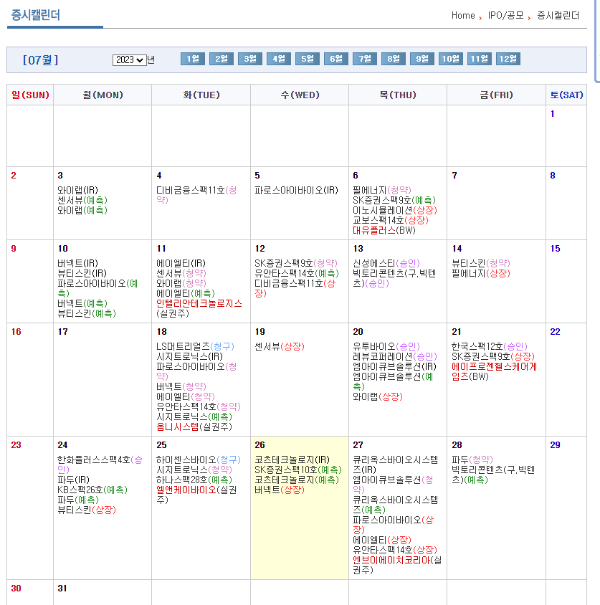Open 디비금융스팩11호(청약) on July 4
The height and width of the screenshot is (605, 600).
tap(196, 194)
